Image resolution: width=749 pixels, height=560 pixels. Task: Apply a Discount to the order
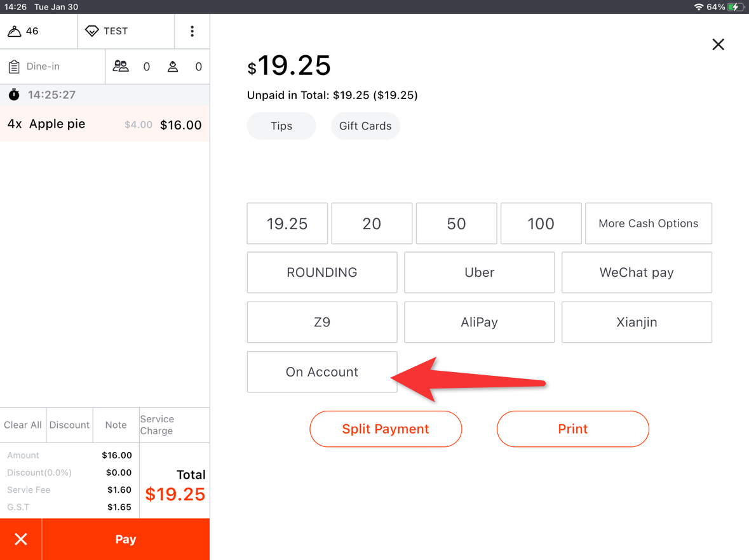click(x=69, y=425)
